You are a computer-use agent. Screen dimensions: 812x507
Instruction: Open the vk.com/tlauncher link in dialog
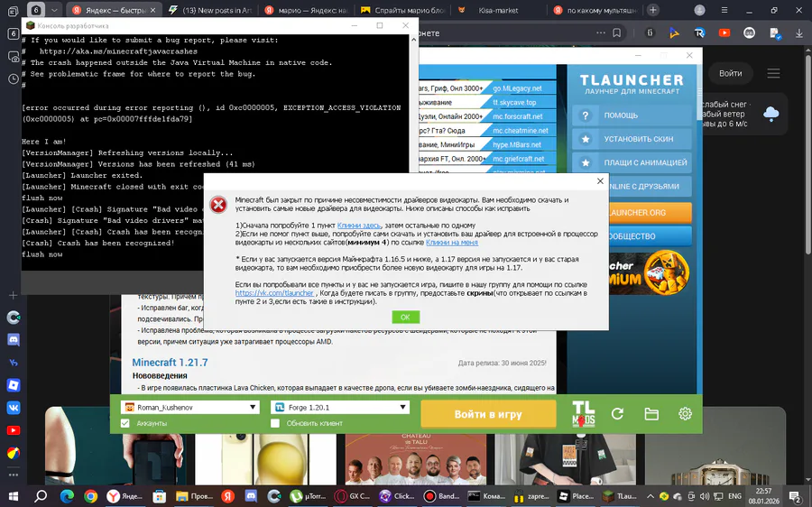(274, 292)
